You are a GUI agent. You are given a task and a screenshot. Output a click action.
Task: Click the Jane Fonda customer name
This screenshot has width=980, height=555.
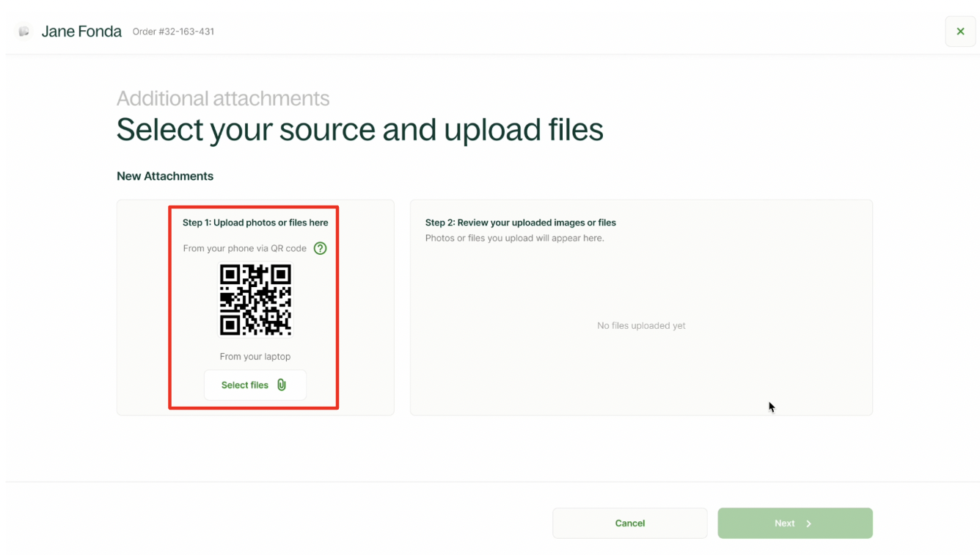click(x=81, y=32)
